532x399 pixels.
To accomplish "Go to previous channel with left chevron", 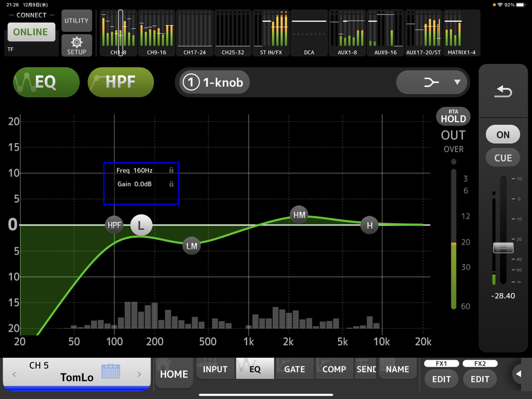I will (x=14, y=374).
